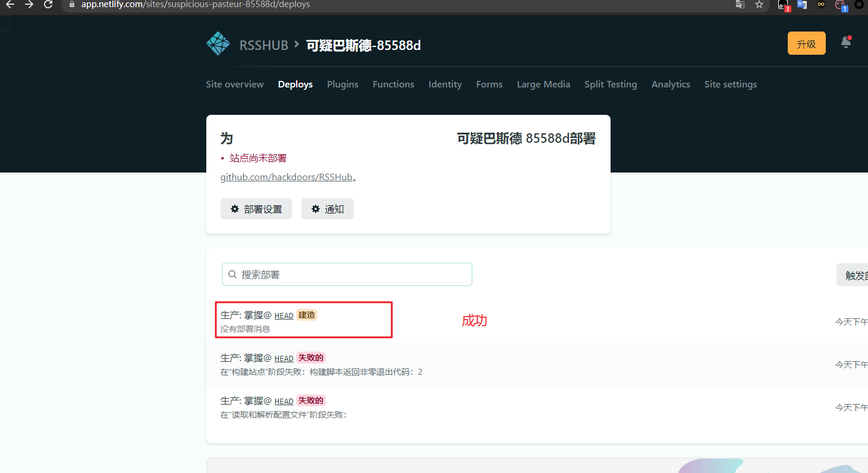This screenshot has width=868, height=473.
Task: Reload the page with the refresh icon
Action: tap(48, 4)
